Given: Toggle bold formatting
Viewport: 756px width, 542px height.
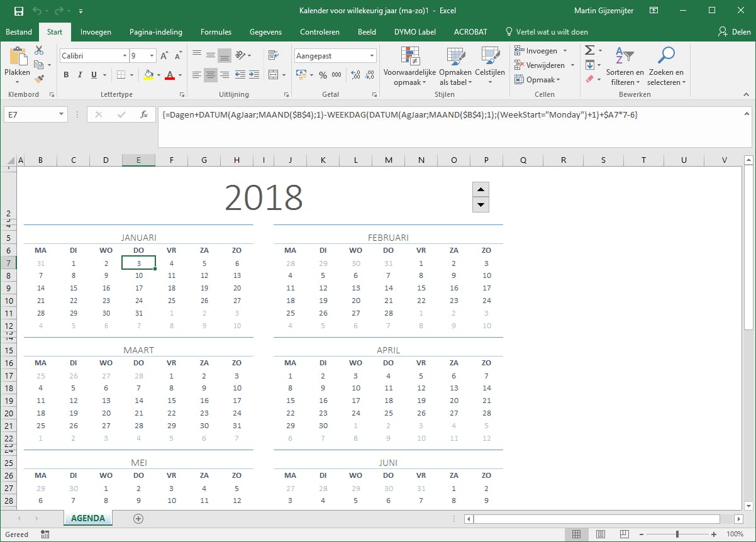Looking at the screenshot, I should [x=65, y=74].
